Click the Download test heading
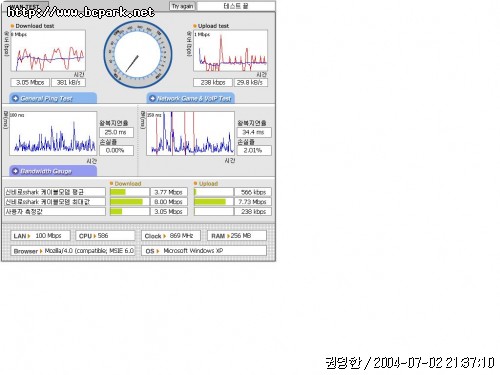This screenshot has width=500, height=375. [35, 26]
